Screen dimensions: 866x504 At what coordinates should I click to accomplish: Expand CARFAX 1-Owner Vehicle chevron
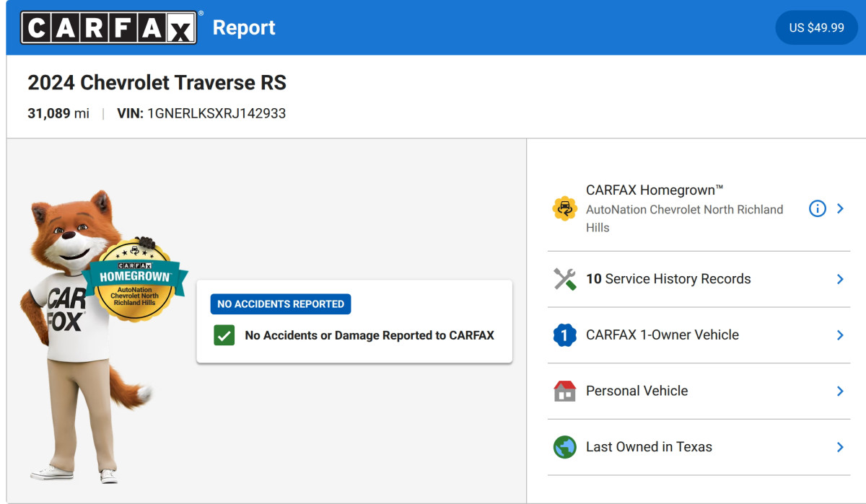click(840, 335)
